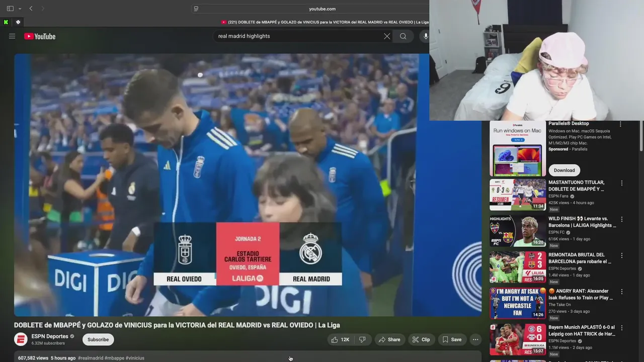Dislike the video with thumbs down
This screenshot has width=644, height=362.
pyautogui.click(x=362, y=340)
